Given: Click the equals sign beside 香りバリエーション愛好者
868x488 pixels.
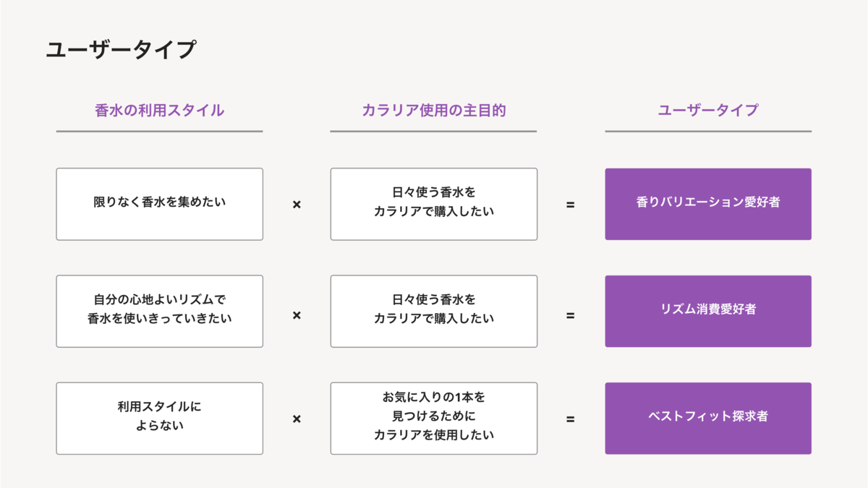Looking at the screenshot, I should (571, 205).
